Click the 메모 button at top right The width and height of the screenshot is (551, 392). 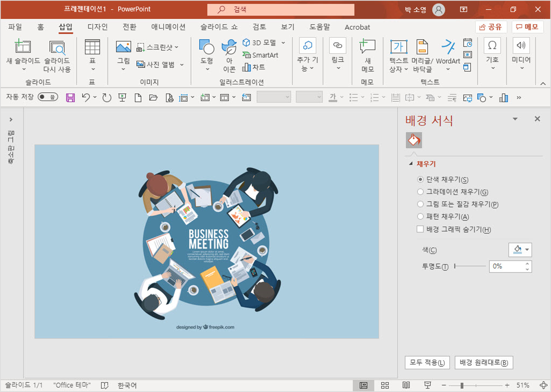coord(527,27)
